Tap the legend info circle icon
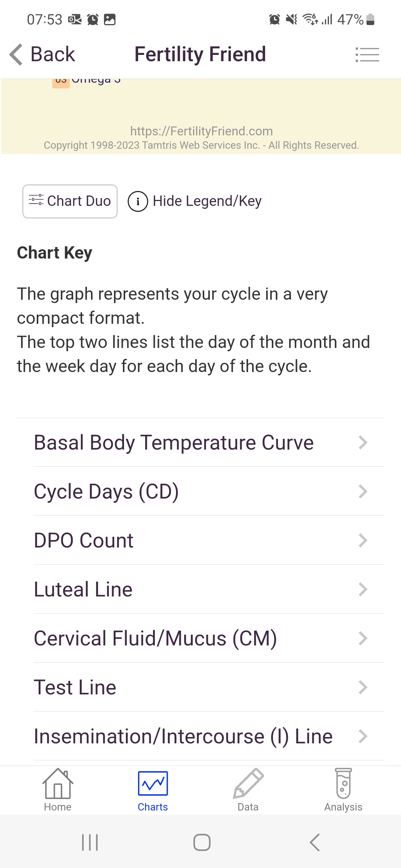 point(138,201)
